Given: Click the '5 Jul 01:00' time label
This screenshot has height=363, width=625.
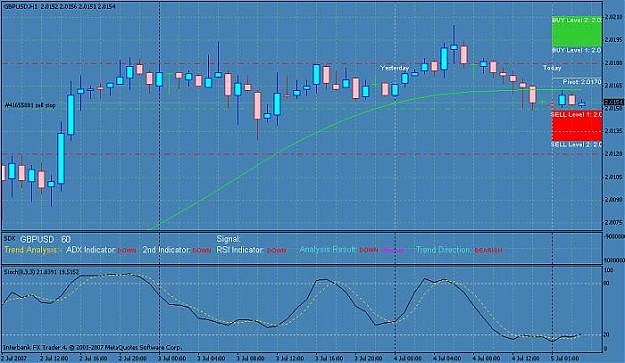Looking at the screenshot, I should [565, 358].
